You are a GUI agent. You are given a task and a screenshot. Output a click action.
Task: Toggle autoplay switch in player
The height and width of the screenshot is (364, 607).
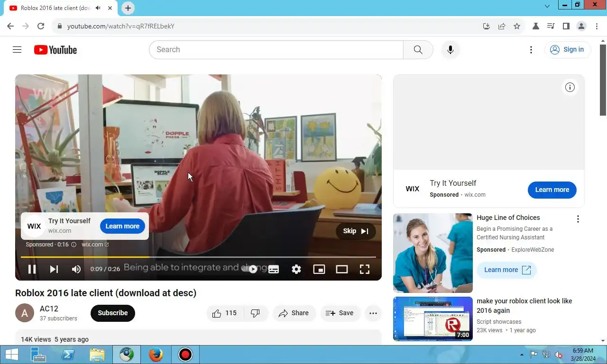[250, 269]
